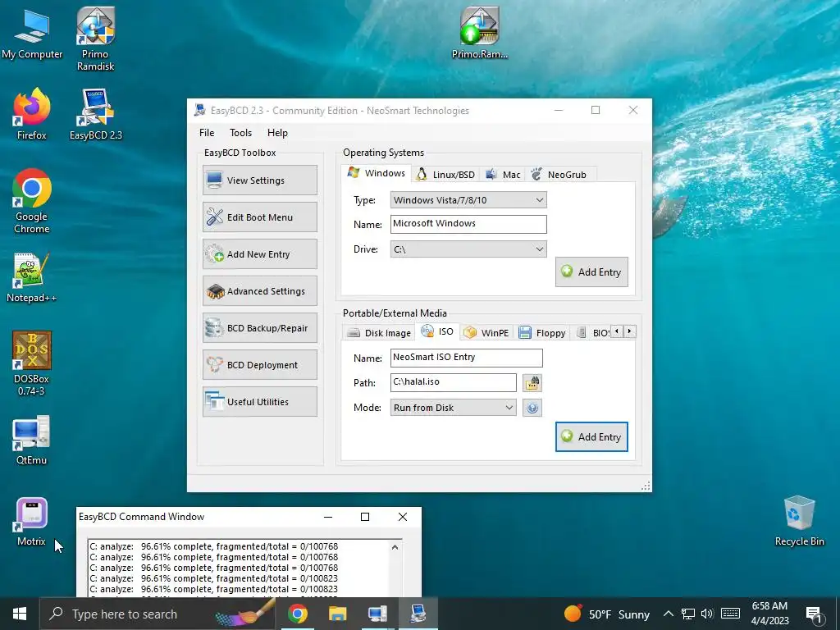Maximize the EasyBCD Command Window
The width and height of the screenshot is (840, 630).
point(365,517)
